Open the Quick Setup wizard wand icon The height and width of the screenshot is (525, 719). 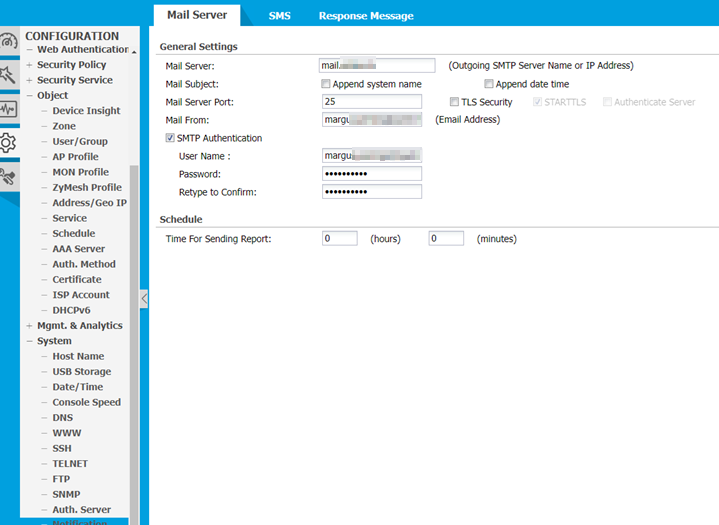coord(9,75)
